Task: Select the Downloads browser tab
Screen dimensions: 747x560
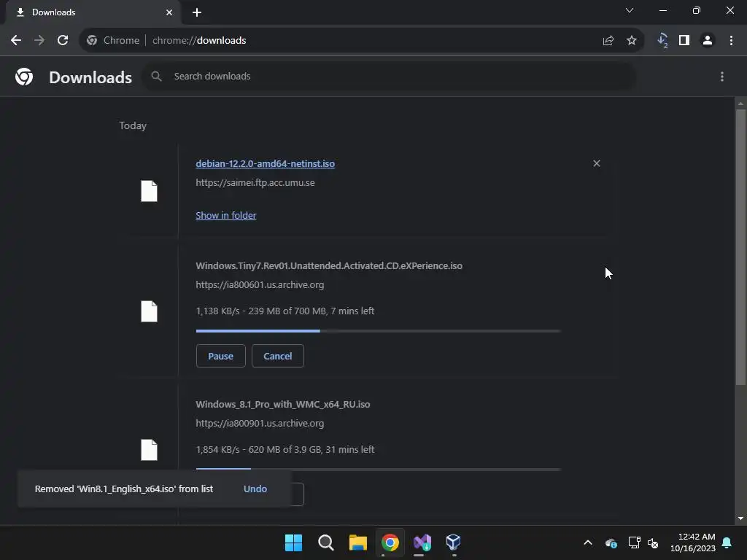Action: click(x=94, y=12)
